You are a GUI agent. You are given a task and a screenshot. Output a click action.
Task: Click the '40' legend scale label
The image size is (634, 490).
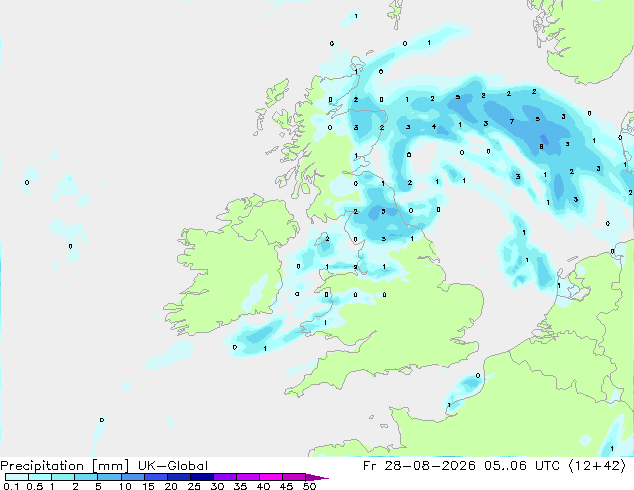pyautogui.click(x=263, y=486)
